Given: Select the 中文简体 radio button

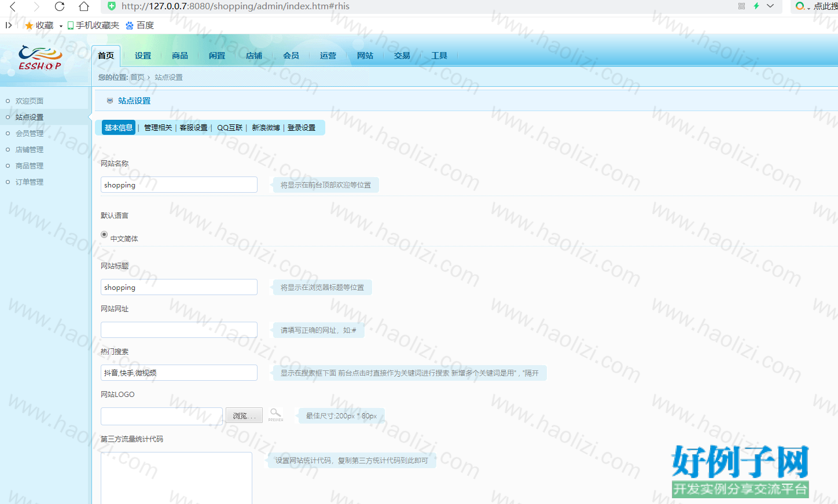Looking at the screenshot, I should click(x=104, y=234).
